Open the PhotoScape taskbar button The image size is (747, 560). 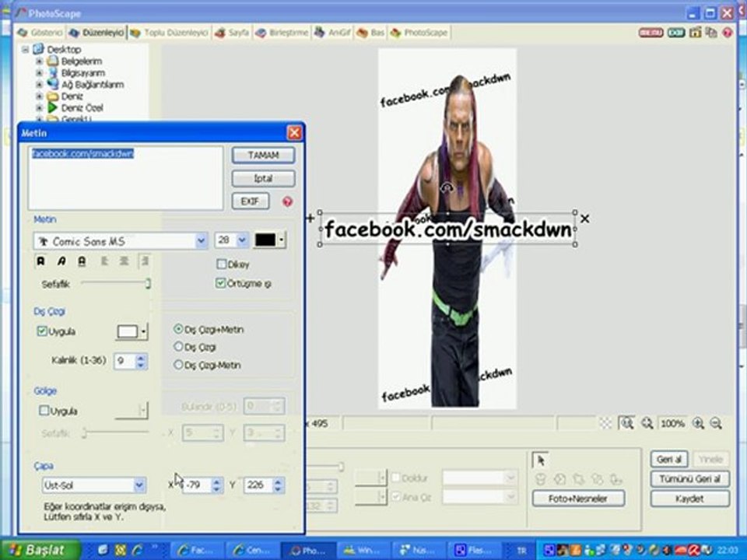(x=308, y=550)
